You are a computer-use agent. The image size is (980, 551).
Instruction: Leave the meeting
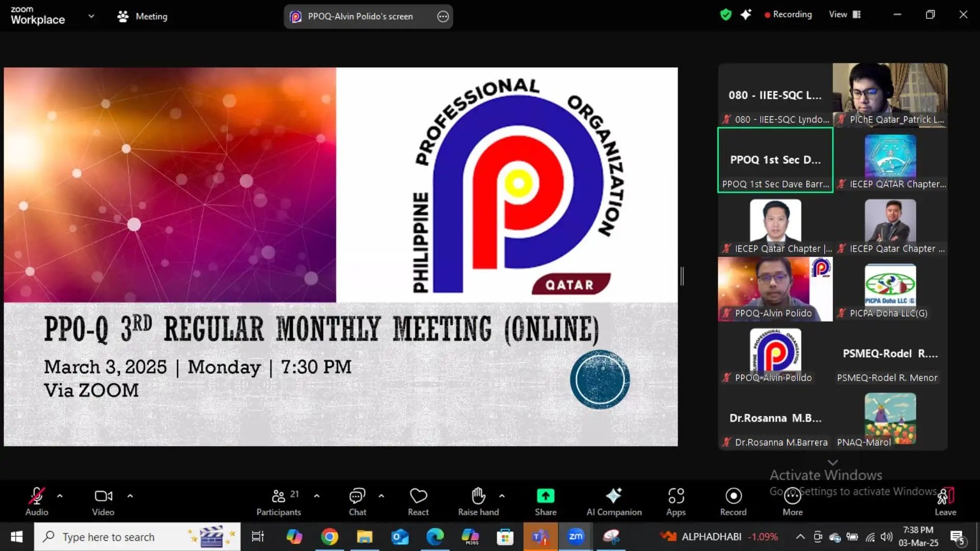945,502
